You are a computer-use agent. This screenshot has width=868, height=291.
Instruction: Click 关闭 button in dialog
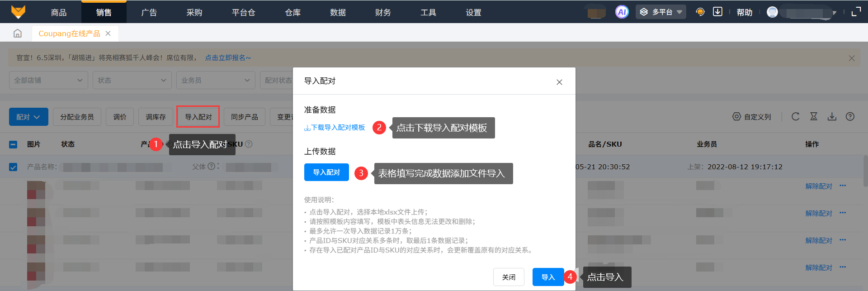click(509, 277)
